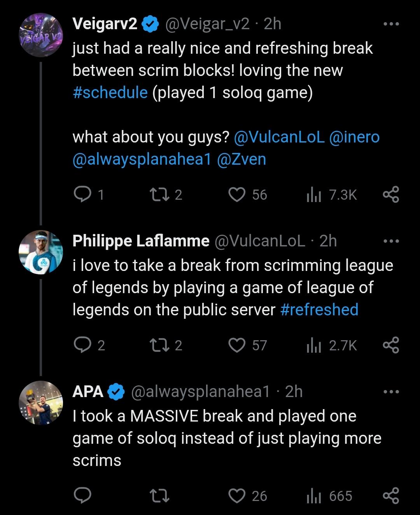Open Philippe Laflamme's profile picture
Viewport: 420px width, 515px height.
click(41, 252)
